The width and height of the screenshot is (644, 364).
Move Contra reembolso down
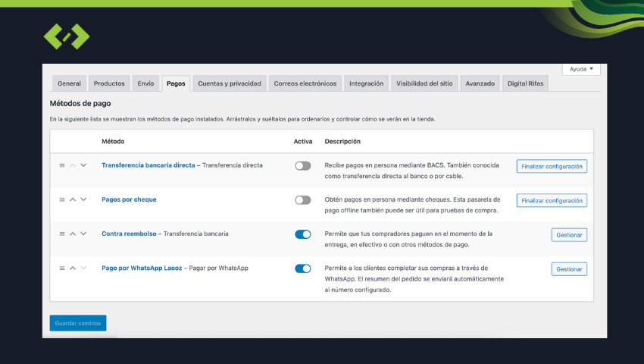pos(83,234)
